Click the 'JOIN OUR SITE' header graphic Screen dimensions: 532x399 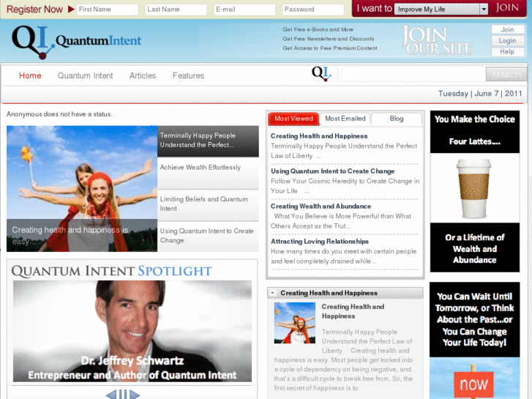pos(437,40)
